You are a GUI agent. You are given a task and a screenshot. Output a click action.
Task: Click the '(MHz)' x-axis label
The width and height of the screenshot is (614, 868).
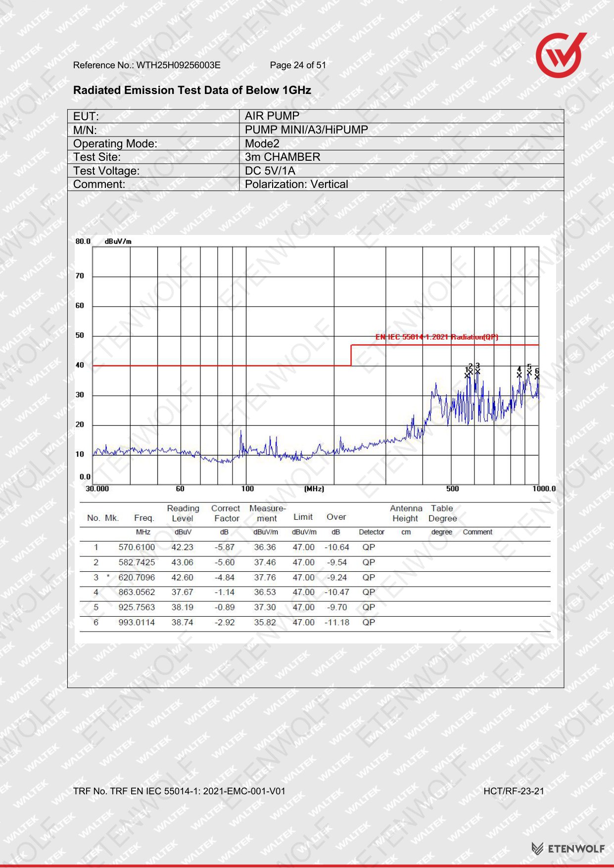point(314,489)
